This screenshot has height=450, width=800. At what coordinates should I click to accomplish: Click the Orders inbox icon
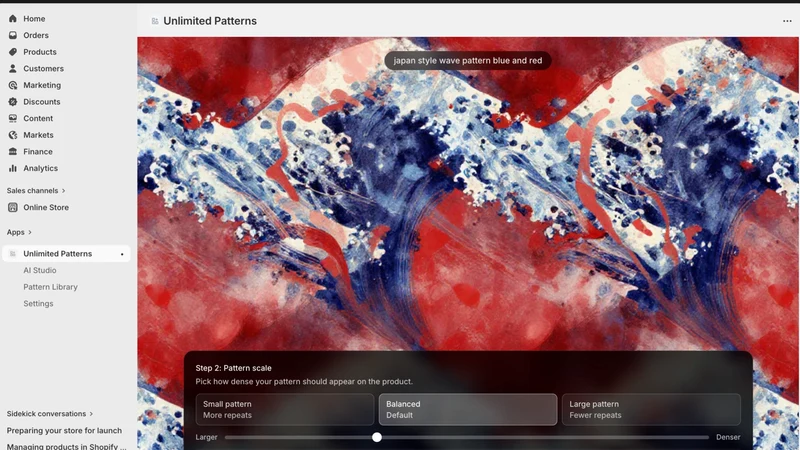(13, 35)
